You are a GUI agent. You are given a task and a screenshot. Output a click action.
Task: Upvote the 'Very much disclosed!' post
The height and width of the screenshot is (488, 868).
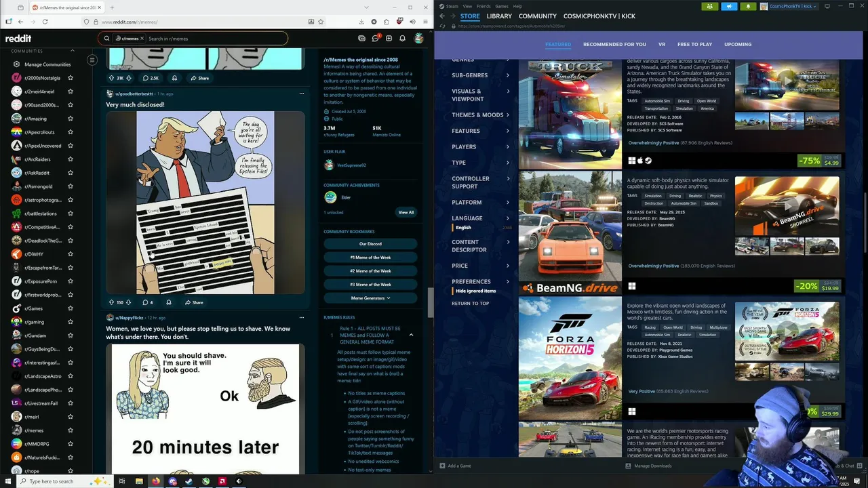coord(112,302)
